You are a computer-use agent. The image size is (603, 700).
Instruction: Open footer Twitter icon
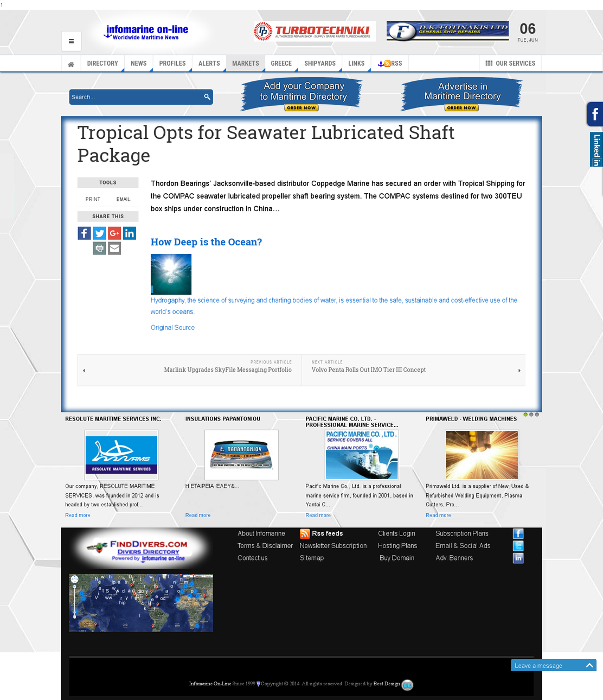[518, 546]
